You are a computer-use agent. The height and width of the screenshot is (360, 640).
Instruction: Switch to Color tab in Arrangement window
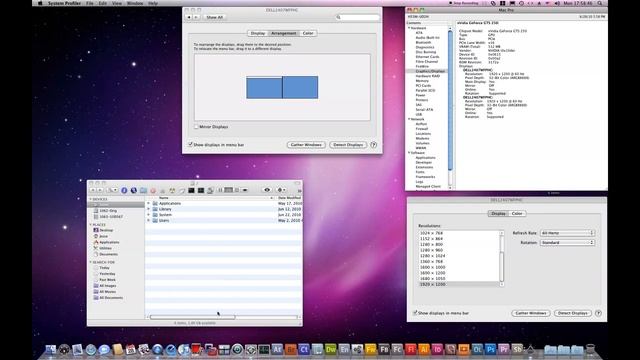308,33
